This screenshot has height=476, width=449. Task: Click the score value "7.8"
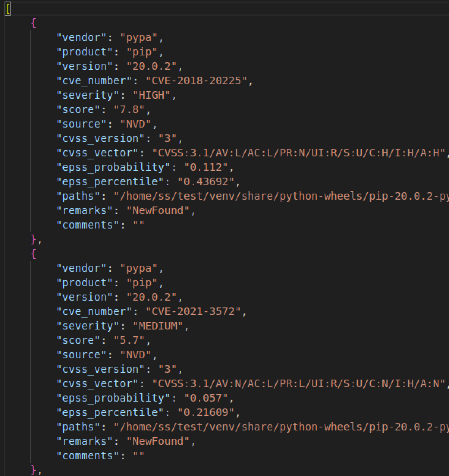click(129, 110)
